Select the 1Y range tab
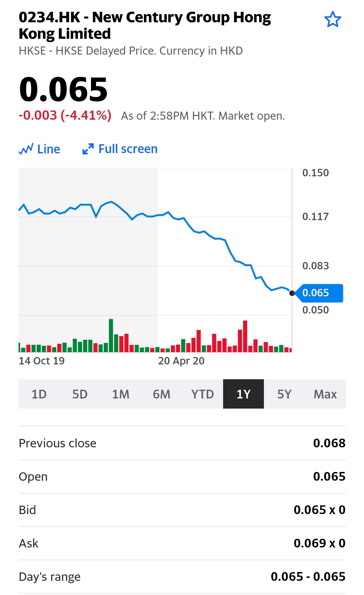Screen dimensions: 364x595 (243, 394)
